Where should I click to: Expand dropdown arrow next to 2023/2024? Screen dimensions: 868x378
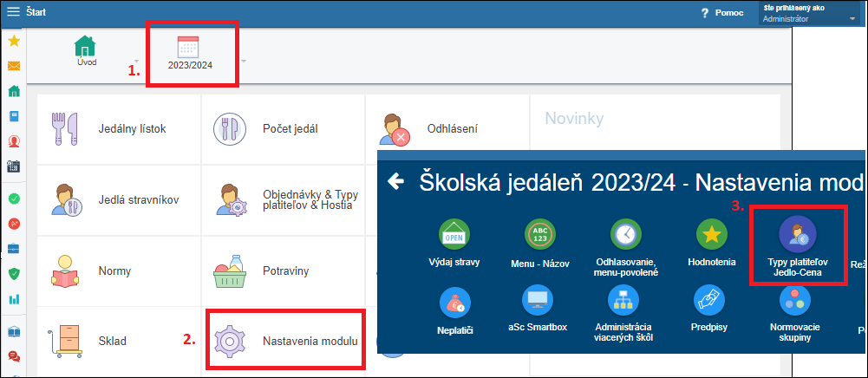(244, 61)
